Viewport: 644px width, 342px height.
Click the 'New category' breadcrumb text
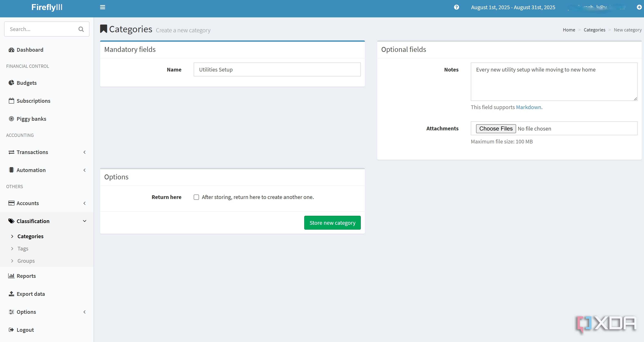click(x=627, y=30)
